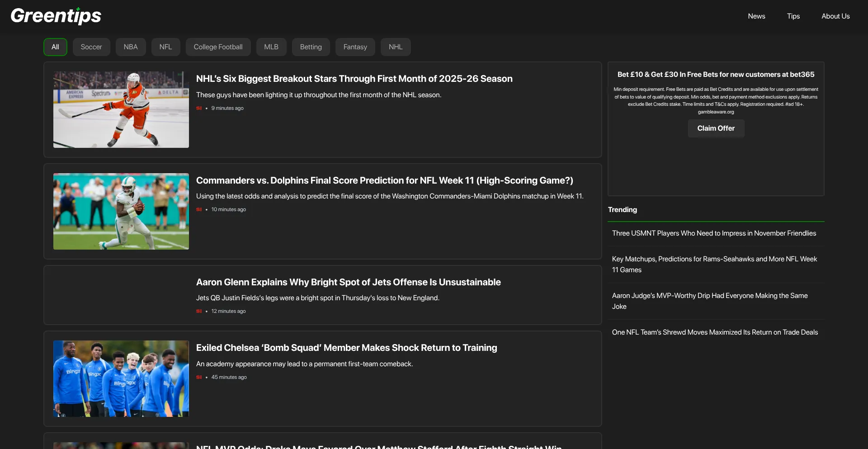Open the Fantasy category filter
The image size is (868, 449).
point(355,47)
